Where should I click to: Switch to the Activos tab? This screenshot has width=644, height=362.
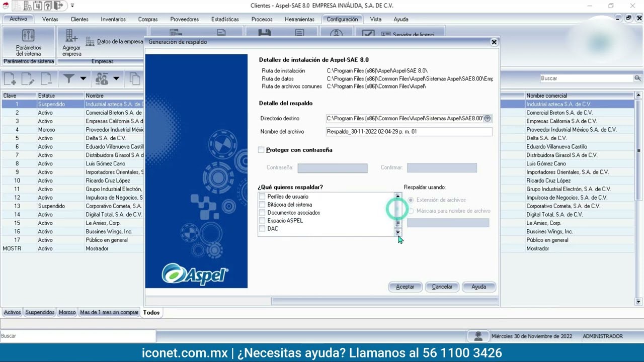tap(13, 312)
